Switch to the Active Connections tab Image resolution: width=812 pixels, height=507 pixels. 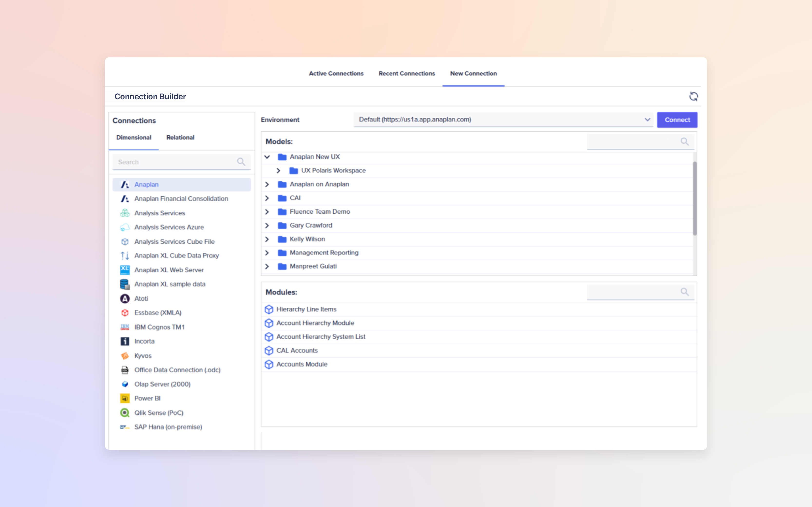pyautogui.click(x=336, y=74)
